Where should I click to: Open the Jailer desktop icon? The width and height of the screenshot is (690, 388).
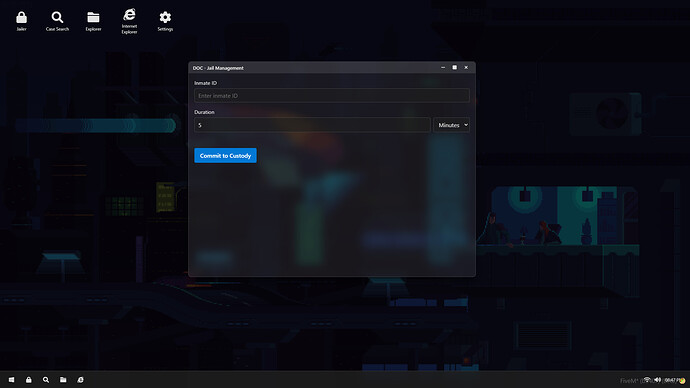pyautogui.click(x=22, y=21)
